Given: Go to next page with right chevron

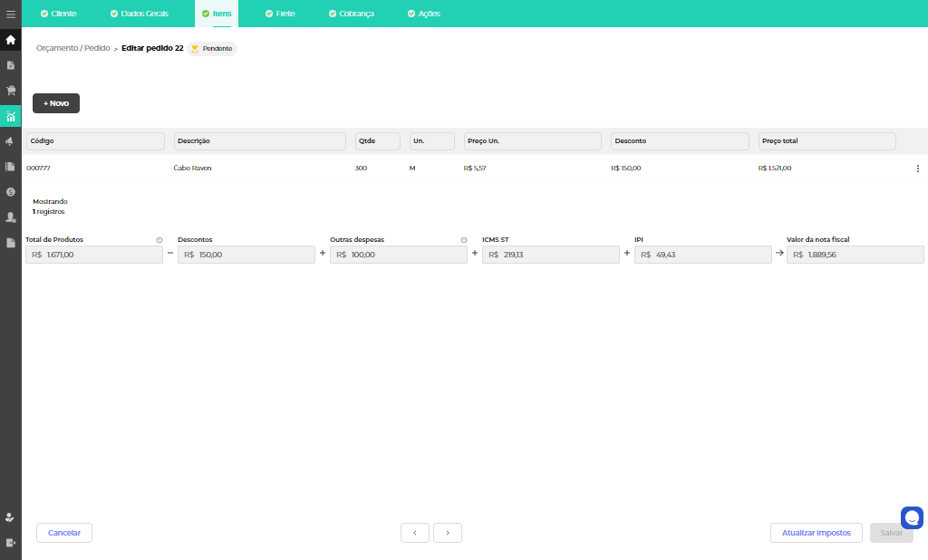Looking at the screenshot, I should (x=448, y=533).
